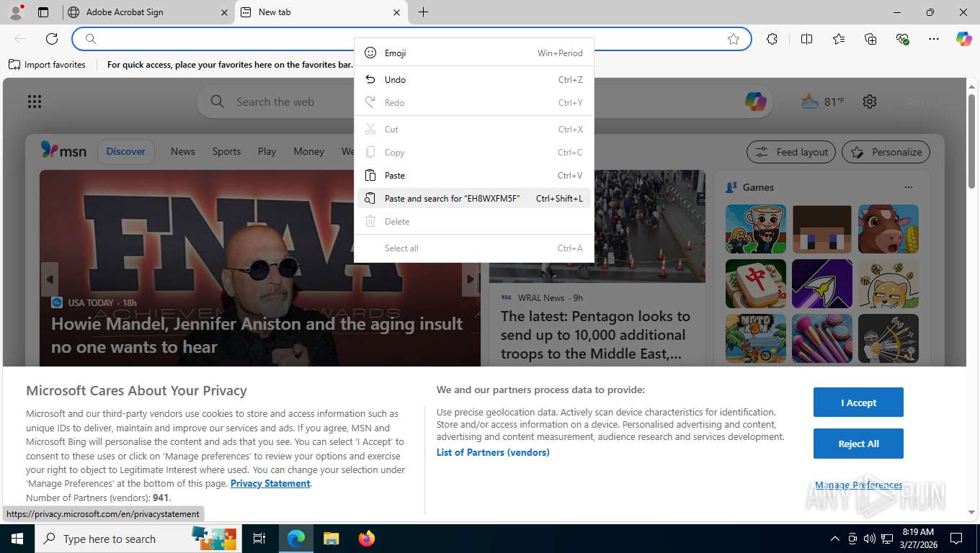980x553 pixels.
Task: Open volume control in system tray
Action: click(869, 539)
